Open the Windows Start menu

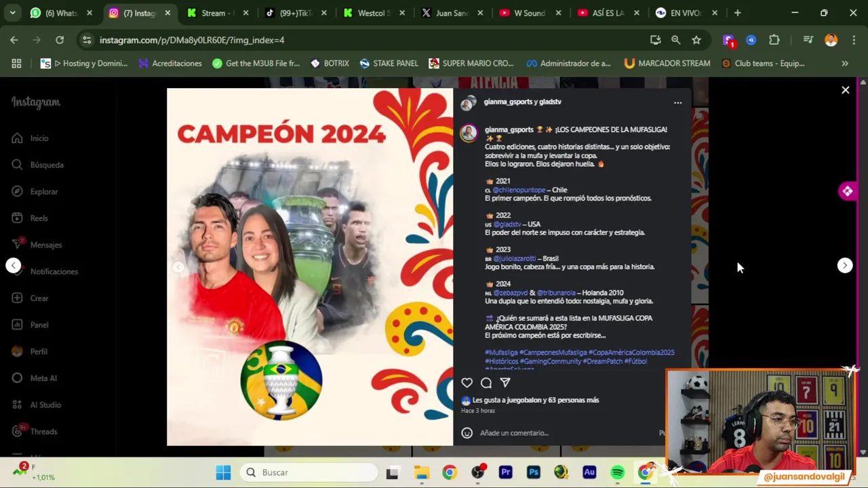pos(223,472)
